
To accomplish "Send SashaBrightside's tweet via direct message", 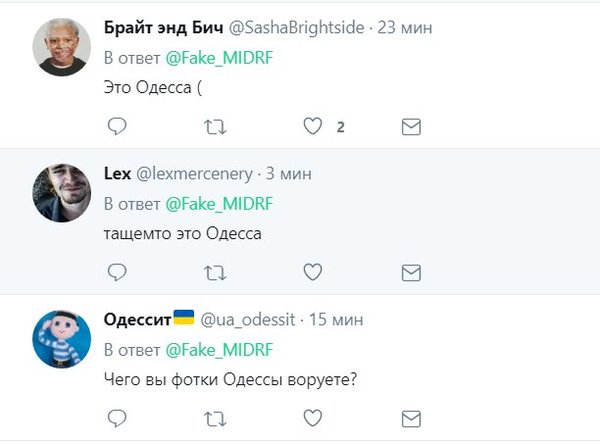I will (x=410, y=127).
